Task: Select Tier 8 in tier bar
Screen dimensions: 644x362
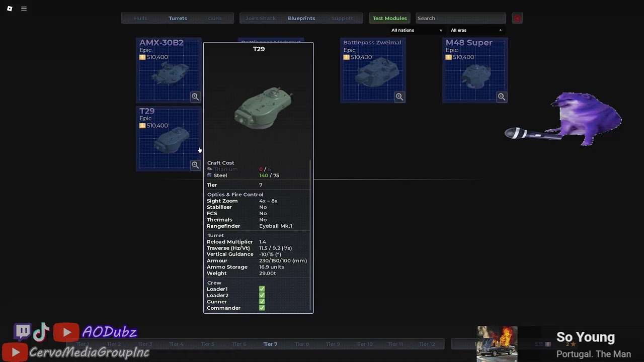Action: point(302,344)
